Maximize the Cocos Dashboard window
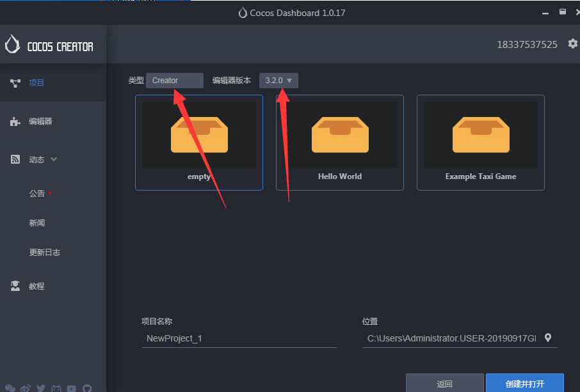 (563, 12)
